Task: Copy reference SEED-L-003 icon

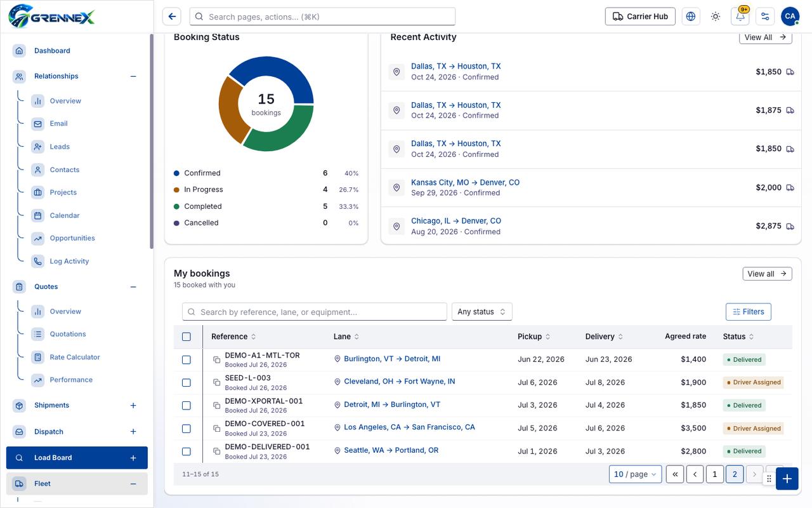Action: click(x=216, y=383)
